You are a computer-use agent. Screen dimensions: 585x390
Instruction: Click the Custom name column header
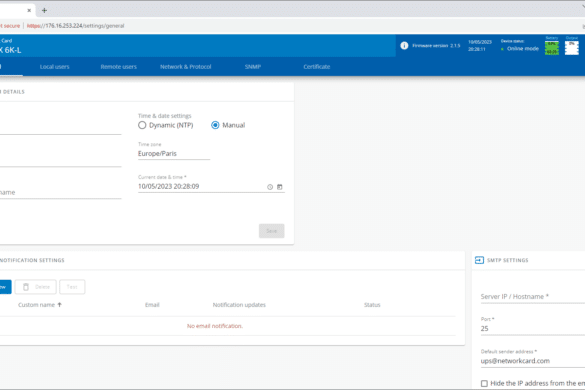coord(36,305)
